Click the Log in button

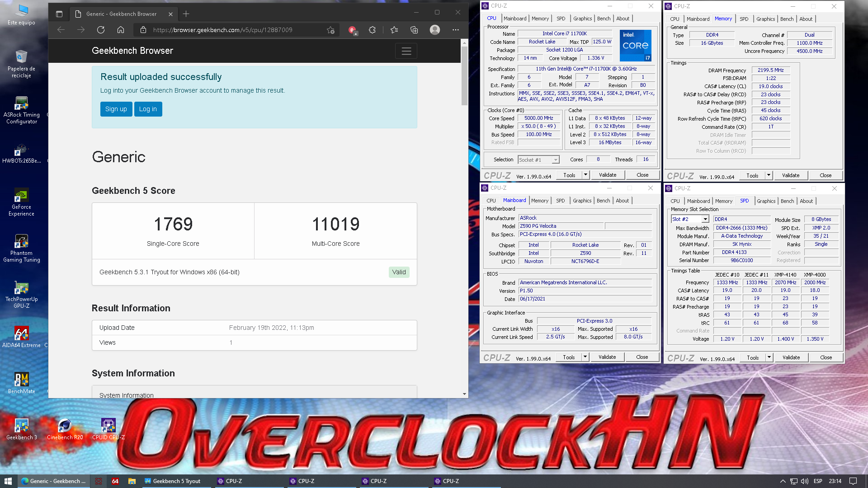148,109
